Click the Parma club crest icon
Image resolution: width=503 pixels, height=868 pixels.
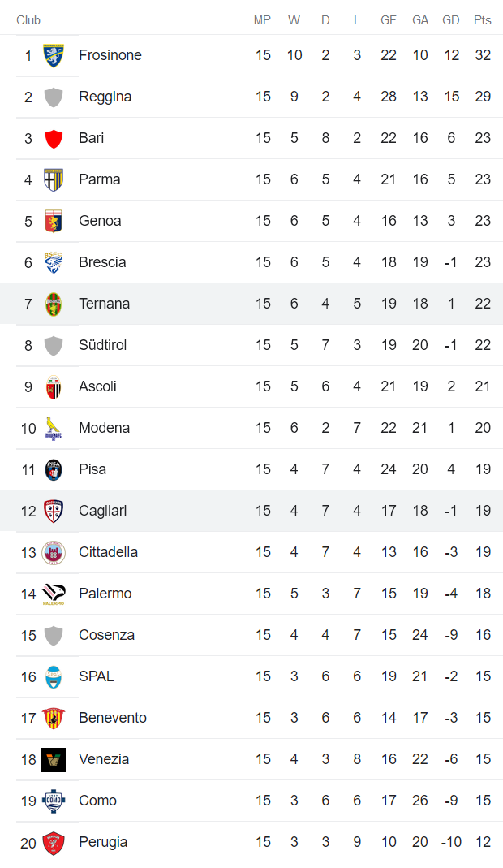pos(54,179)
